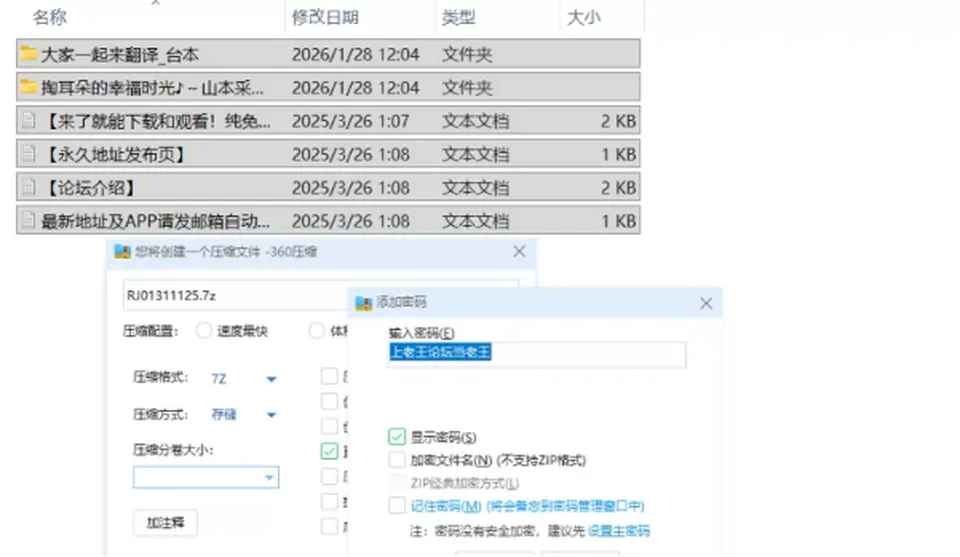Viewport: 960px width, 557px height.
Task: Select the file name 【论坛介绍】
Action: tap(90, 188)
